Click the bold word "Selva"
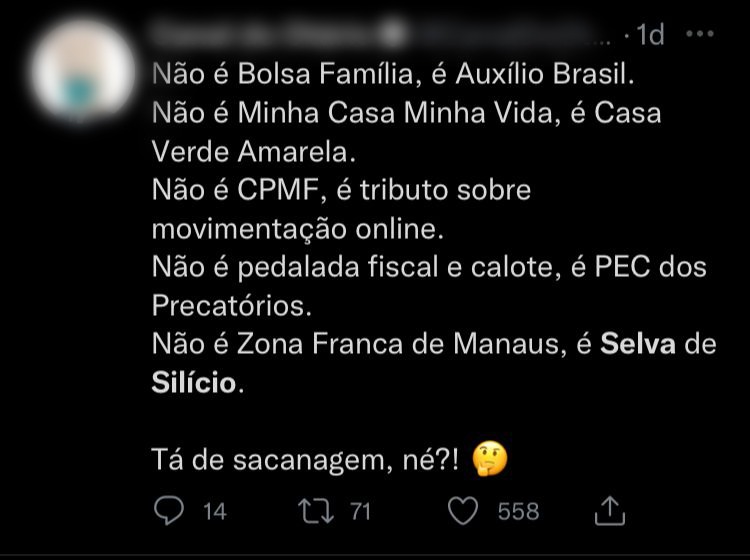This screenshot has width=750, height=560. coord(639,344)
